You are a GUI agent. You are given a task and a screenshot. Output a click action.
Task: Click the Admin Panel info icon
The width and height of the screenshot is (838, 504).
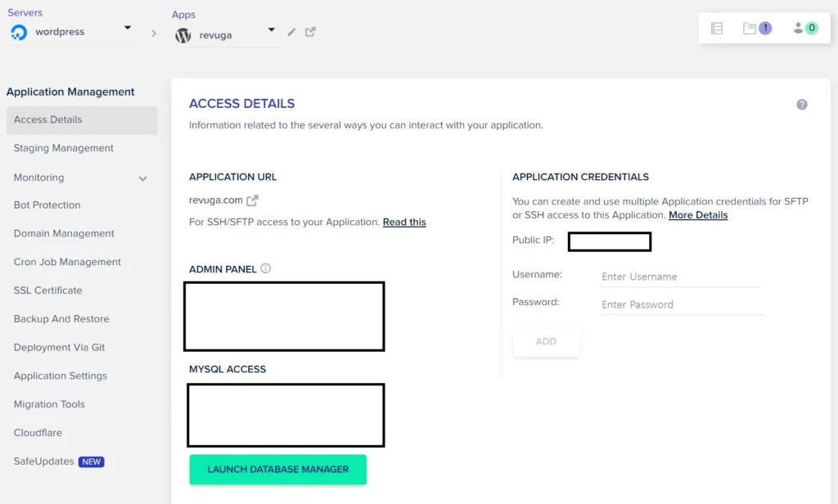point(266,268)
